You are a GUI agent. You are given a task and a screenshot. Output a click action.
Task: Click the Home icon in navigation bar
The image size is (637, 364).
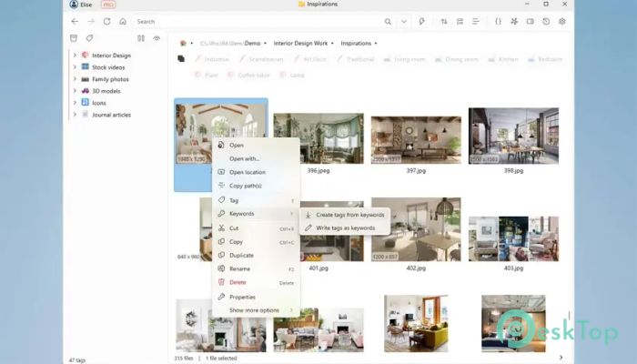tap(123, 21)
